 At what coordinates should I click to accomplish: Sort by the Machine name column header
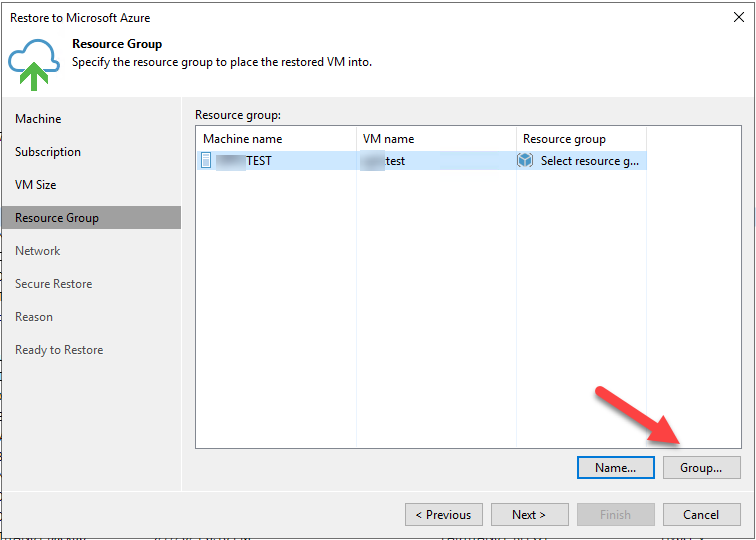pyautogui.click(x=277, y=139)
